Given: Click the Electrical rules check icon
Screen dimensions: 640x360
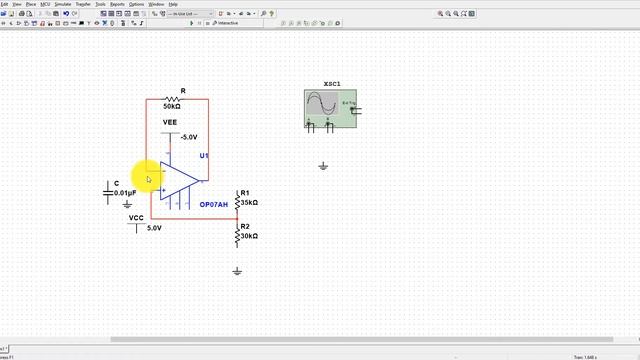Looking at the screenshot, I should [221, 13].
